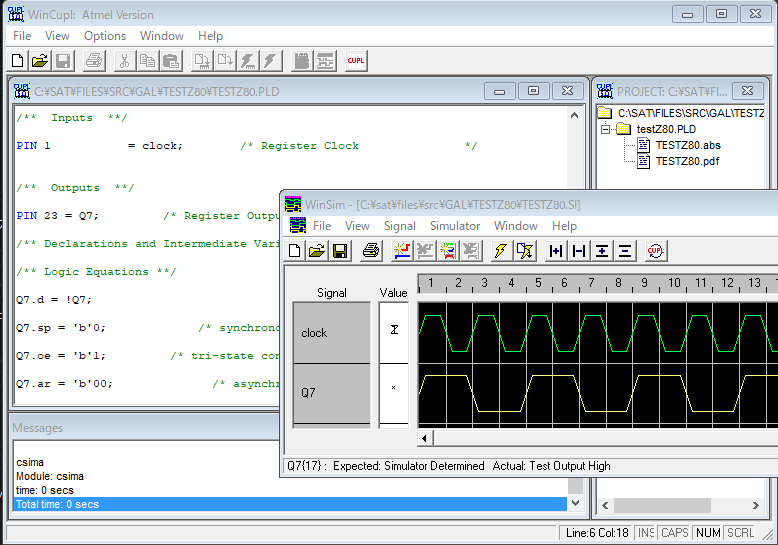The image size is (778, 545).
Task: Click the line 'Q7.d = !Q7;' in editor
Action: [54, 300]
